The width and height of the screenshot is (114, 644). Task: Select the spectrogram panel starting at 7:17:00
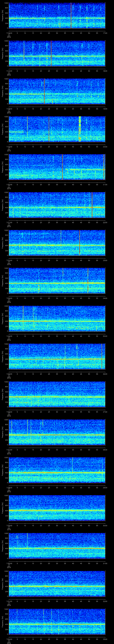57,54
